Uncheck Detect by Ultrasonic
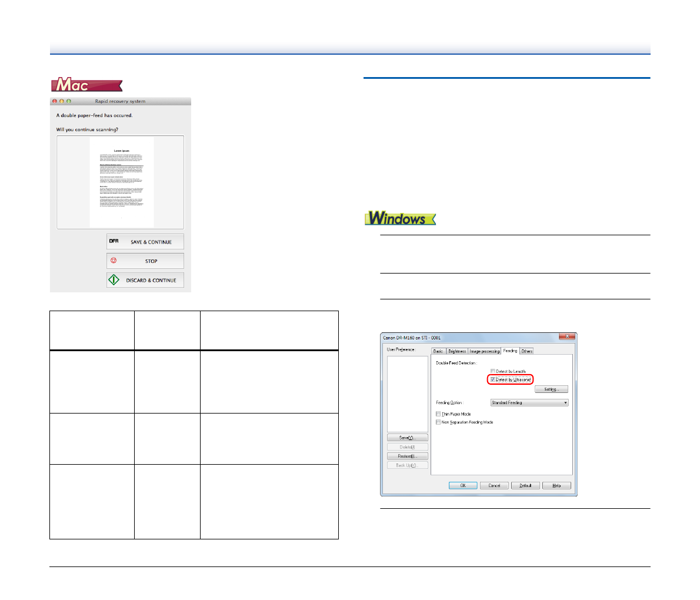700x600 pixels. pyautogui.click(x=493, y=380)
